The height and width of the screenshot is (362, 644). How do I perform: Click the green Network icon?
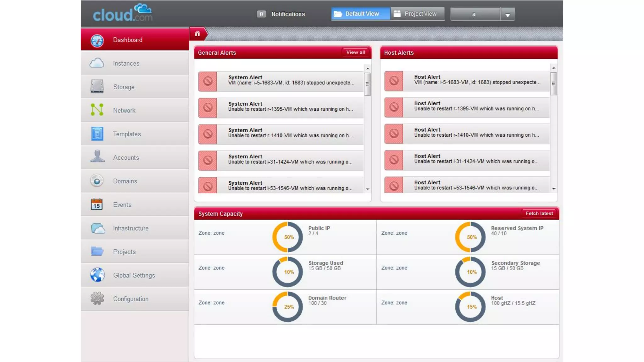coord(97,110)
